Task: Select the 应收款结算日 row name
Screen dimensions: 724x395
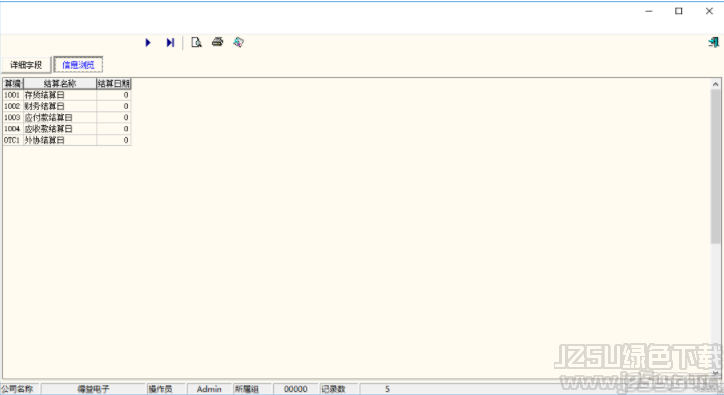Action: (x=60, y=128)
